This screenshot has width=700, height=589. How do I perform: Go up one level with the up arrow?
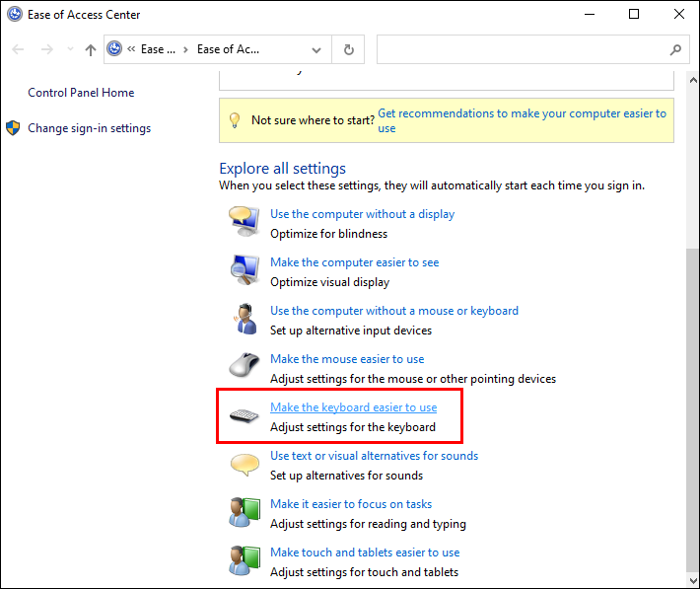pos(91,49)
